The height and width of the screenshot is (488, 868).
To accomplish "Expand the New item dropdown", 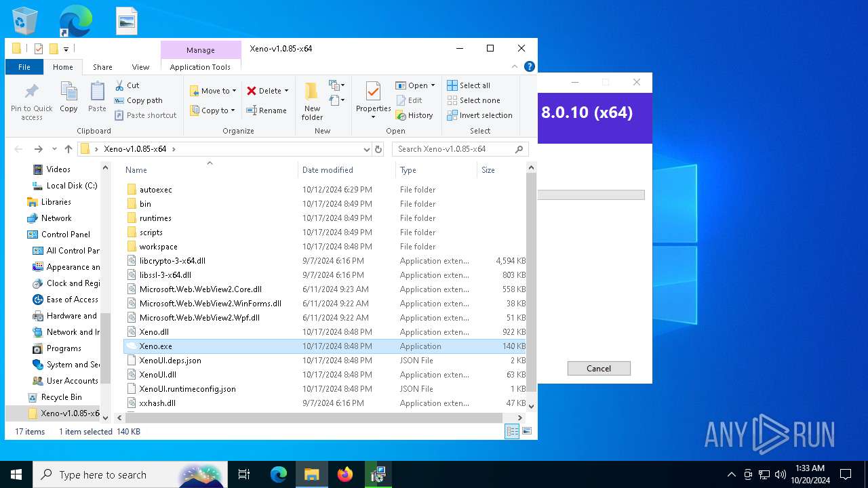I will 337,85.
